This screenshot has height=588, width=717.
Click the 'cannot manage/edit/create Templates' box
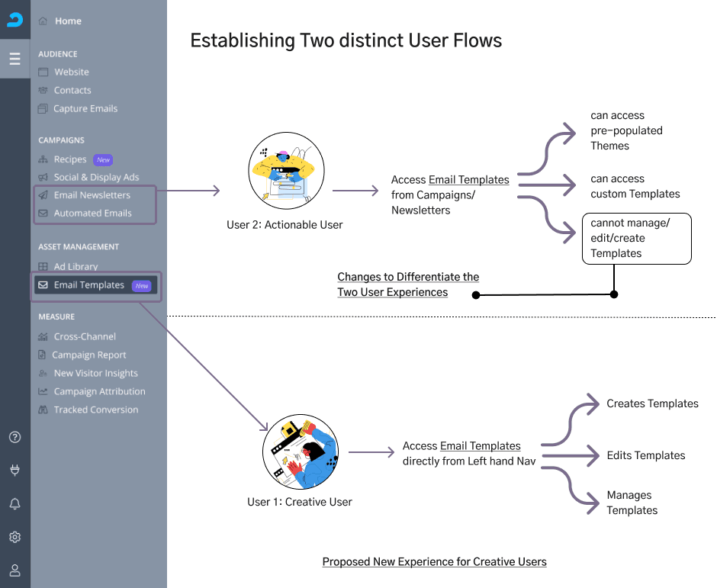click(x=636, y=238)
